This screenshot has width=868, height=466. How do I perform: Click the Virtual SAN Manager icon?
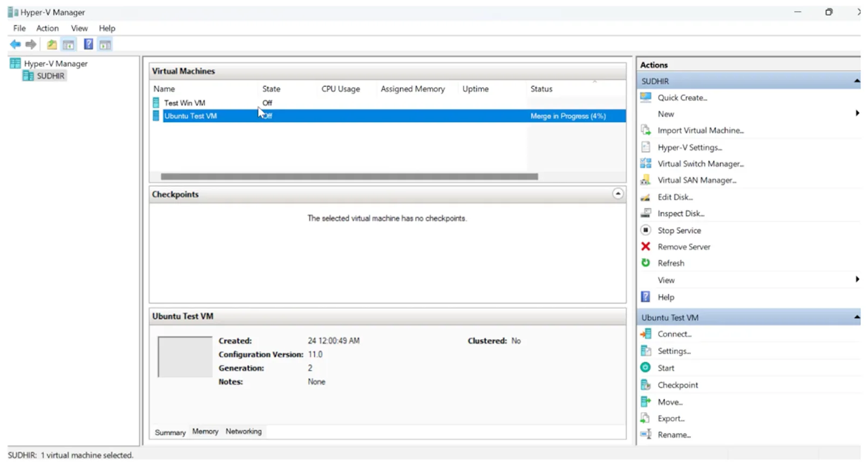[646, 180]
